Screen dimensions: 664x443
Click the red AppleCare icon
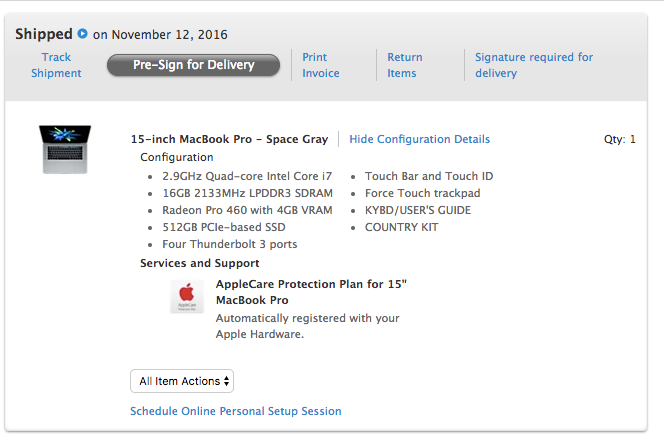click(186, 297)
